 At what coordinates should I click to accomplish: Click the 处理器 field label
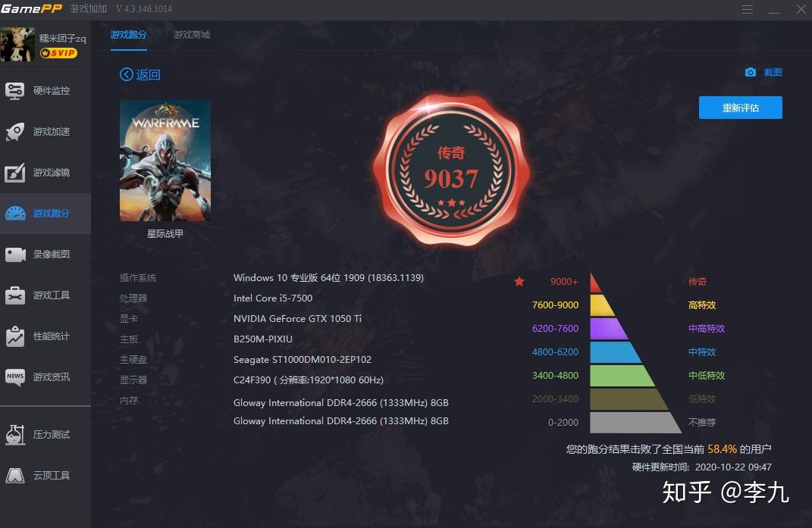coord(133,298)
